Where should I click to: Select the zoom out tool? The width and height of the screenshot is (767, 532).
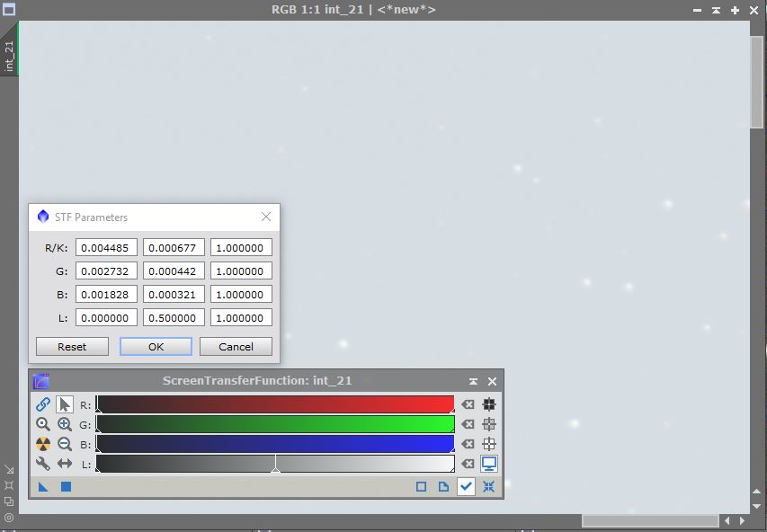[65, 444]
